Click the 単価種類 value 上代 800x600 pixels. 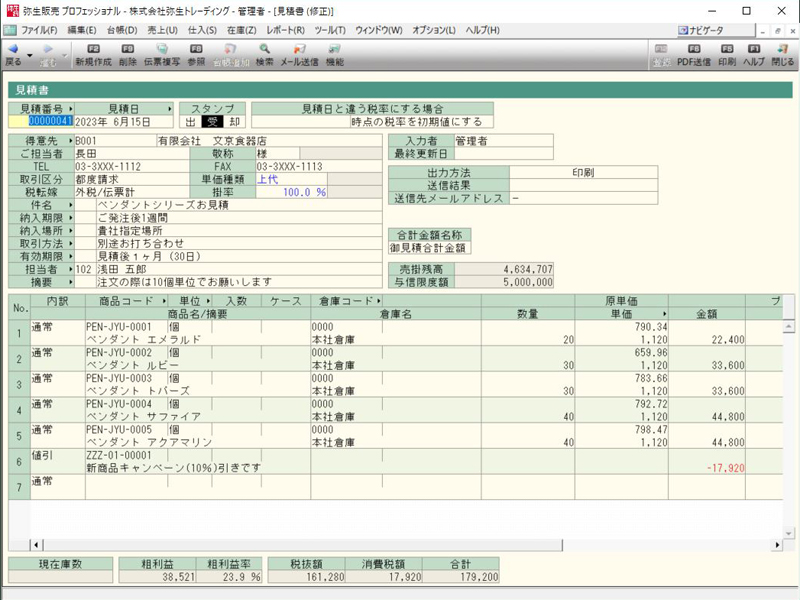coord(267,180)
